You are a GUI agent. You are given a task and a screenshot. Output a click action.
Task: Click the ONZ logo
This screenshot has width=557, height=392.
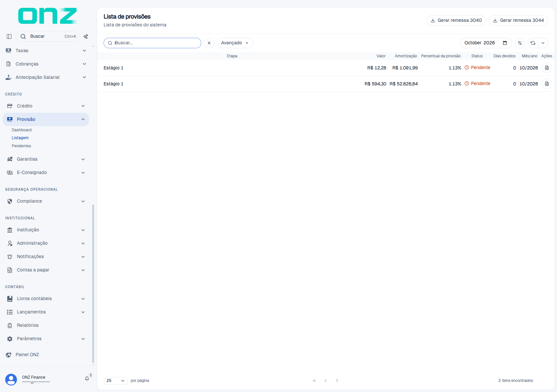(x=48, y=16)
